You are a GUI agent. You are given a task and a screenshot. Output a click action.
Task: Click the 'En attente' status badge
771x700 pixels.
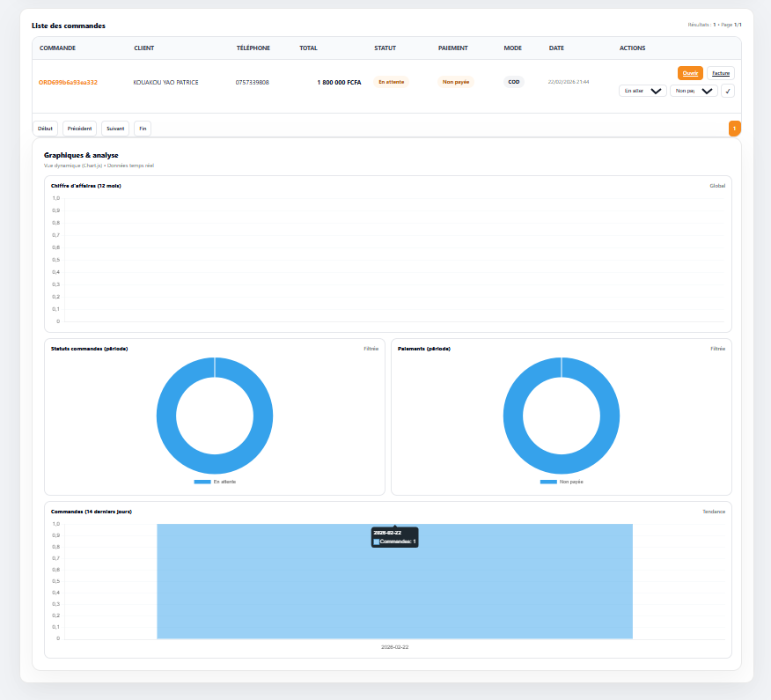(x=391, y=82)
